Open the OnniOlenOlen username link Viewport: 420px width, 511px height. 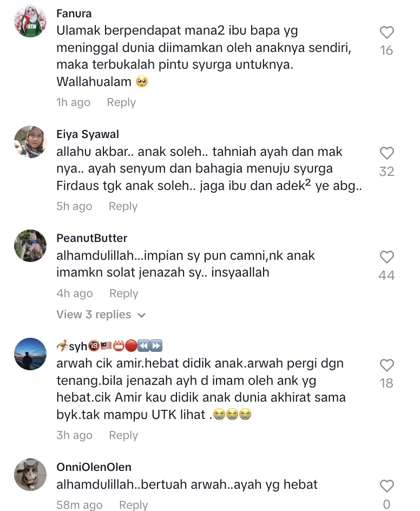pos(94,467)
